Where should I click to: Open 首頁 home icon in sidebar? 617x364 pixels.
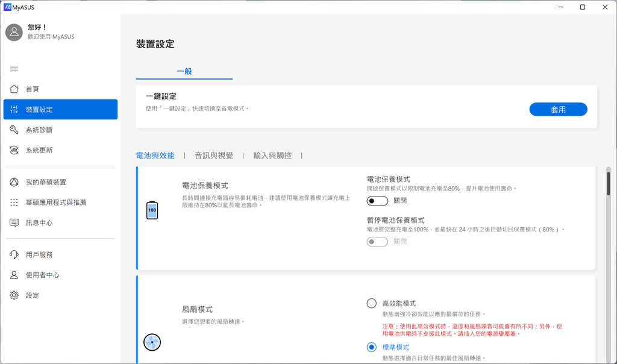point(14,89)
